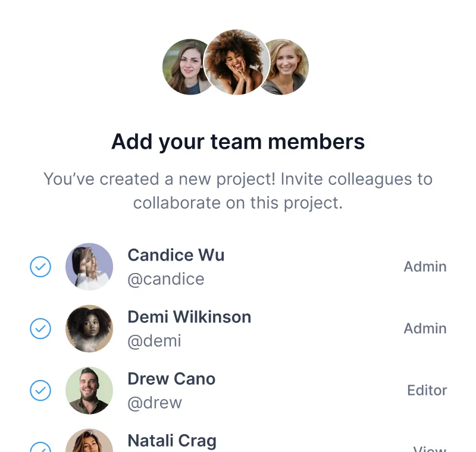Click Candice Wu's profile avatar
The width and height of the screenshot is (476, 452).
point(89,267)
